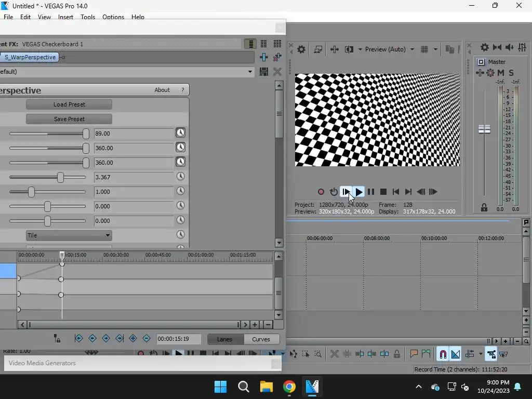
Task: Click the Master volume fader handle
Action: pyautogui.click(x=484, y=129)
